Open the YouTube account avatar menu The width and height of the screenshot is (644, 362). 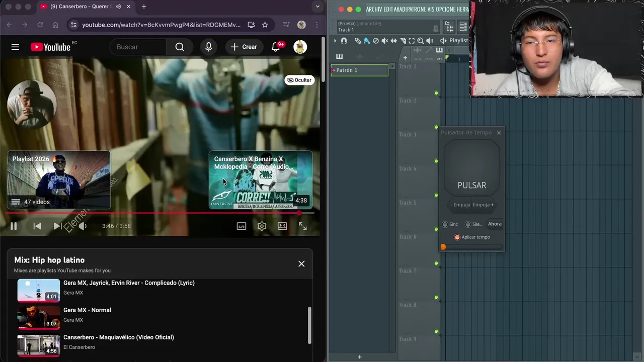point(300,47)
